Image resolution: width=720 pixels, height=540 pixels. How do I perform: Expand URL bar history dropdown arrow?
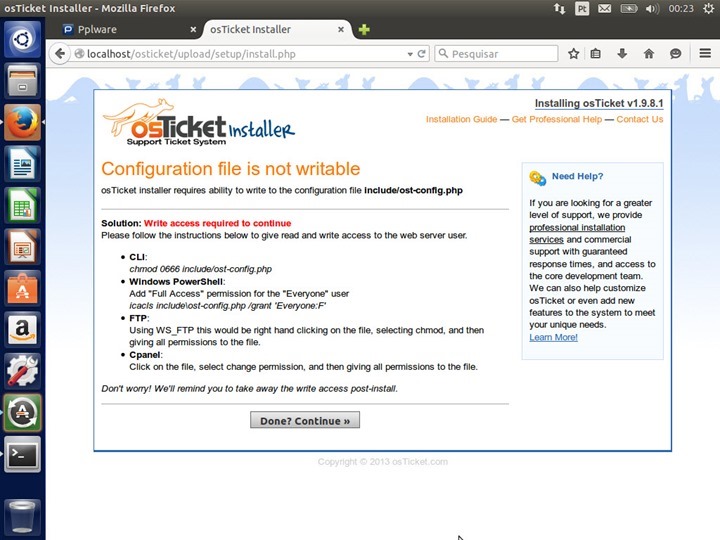410,54
